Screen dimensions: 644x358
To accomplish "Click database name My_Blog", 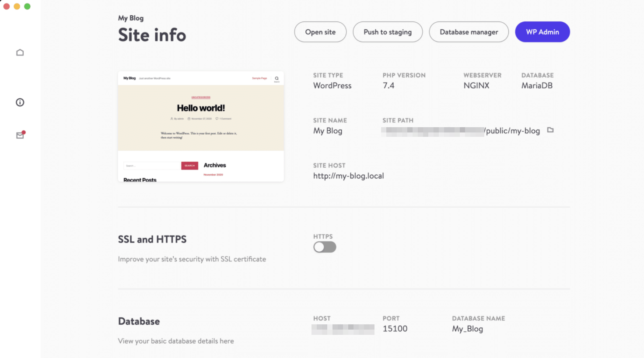I will (x=468, y=329).
